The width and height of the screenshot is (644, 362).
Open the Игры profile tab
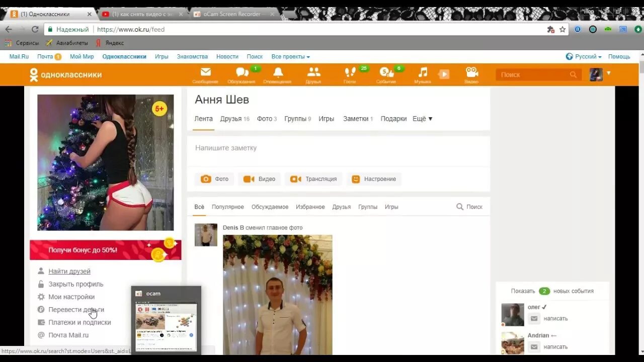click(326, 119)
